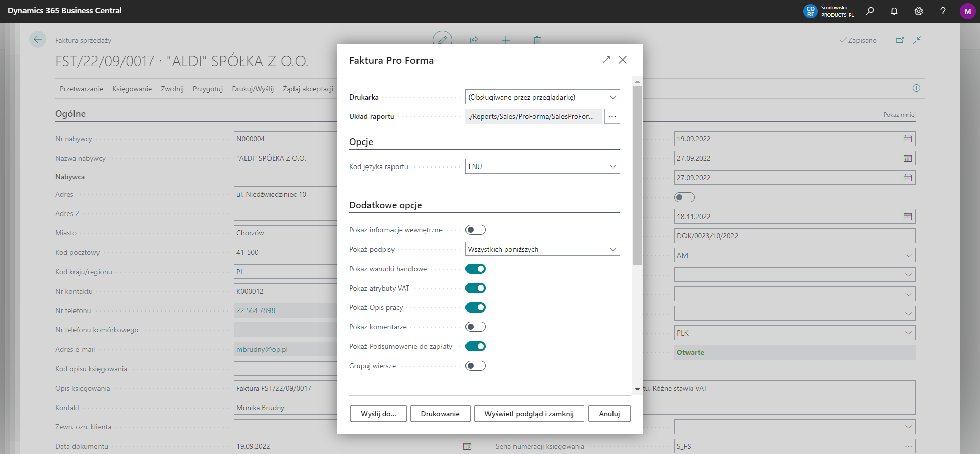980x454 pixels.
Task: Toggle Pokaż Opis pracy switch
Action: pos(476,307)
